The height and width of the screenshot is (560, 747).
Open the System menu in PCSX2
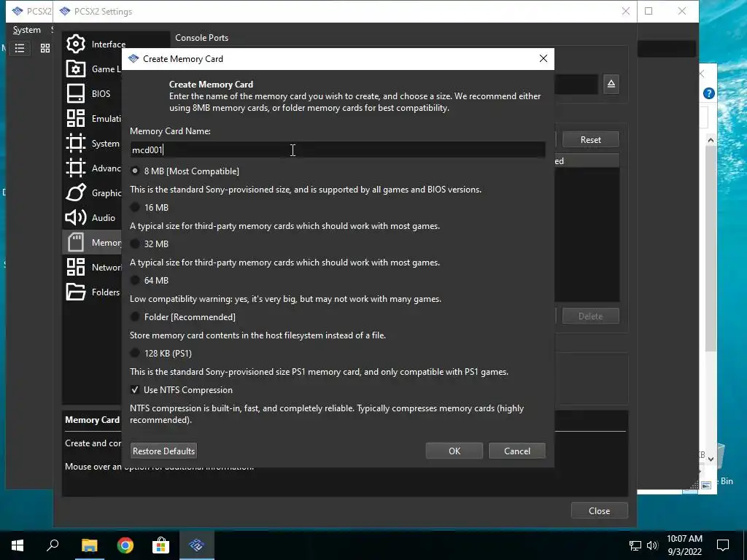coord(27,30)
